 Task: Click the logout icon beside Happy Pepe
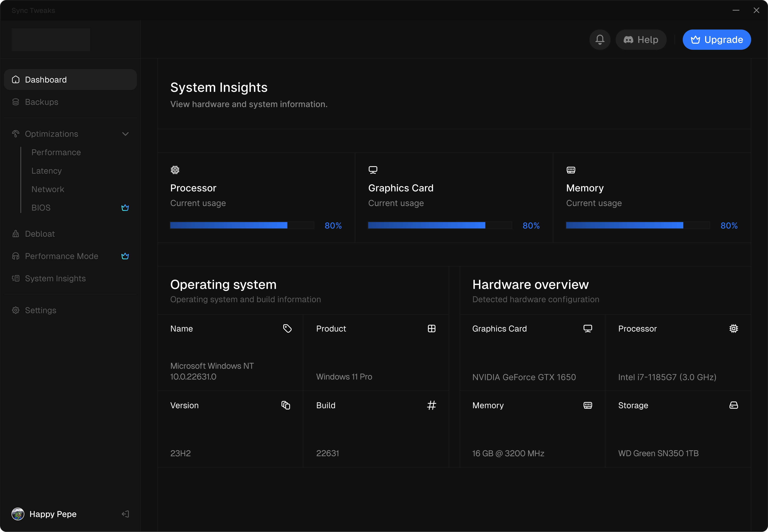(125, 514)
